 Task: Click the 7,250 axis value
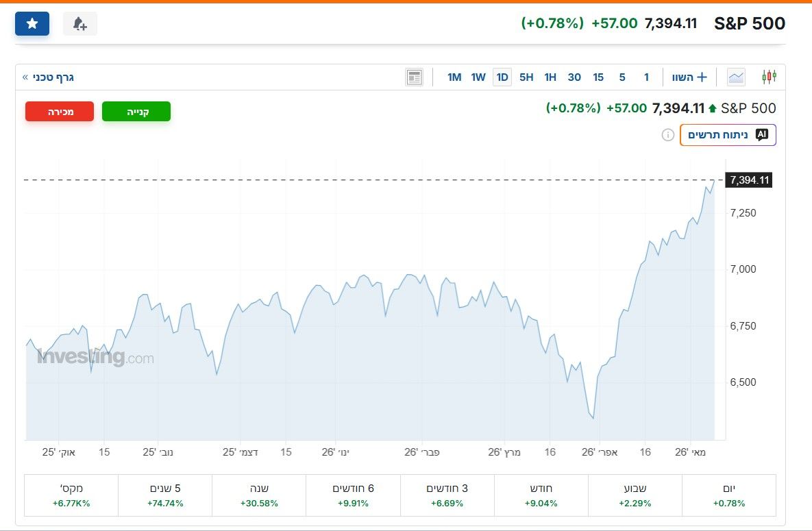pyautogui.click(x=743, y=213)
